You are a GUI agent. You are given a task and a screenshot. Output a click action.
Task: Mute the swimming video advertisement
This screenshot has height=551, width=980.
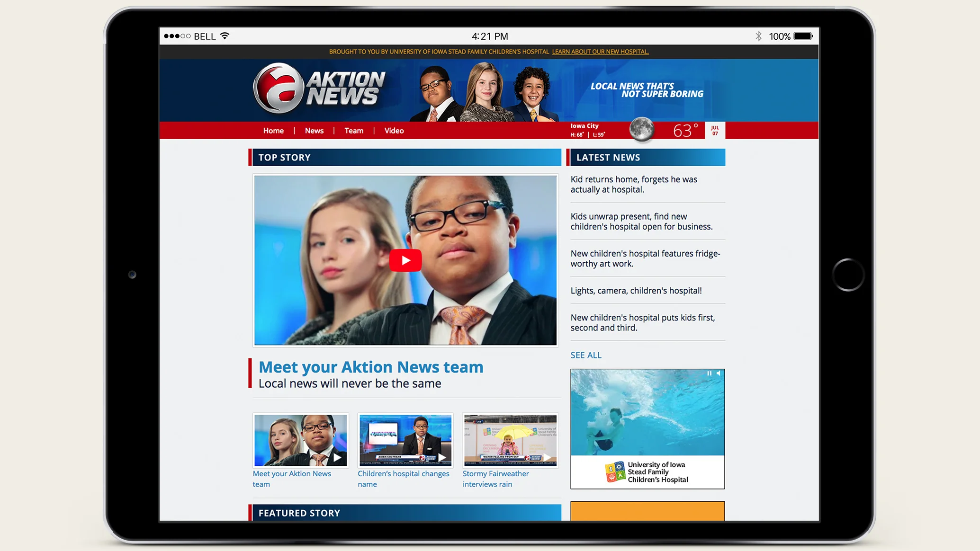719,373
